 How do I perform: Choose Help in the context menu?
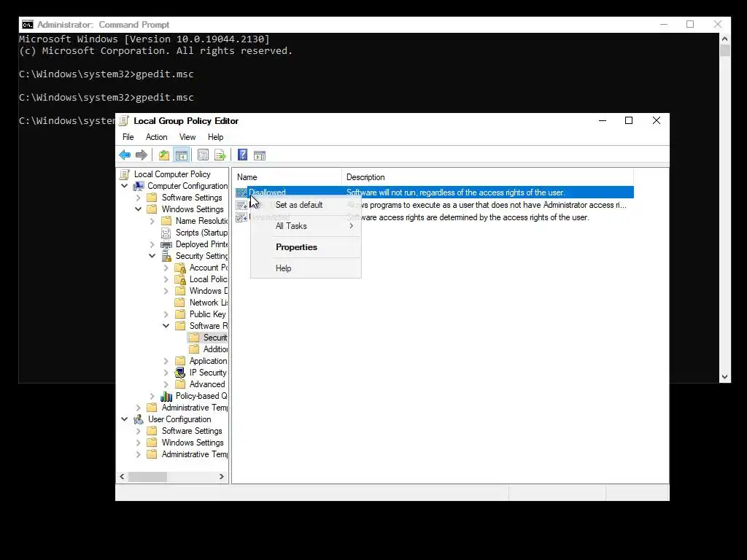tap(306, 268)
